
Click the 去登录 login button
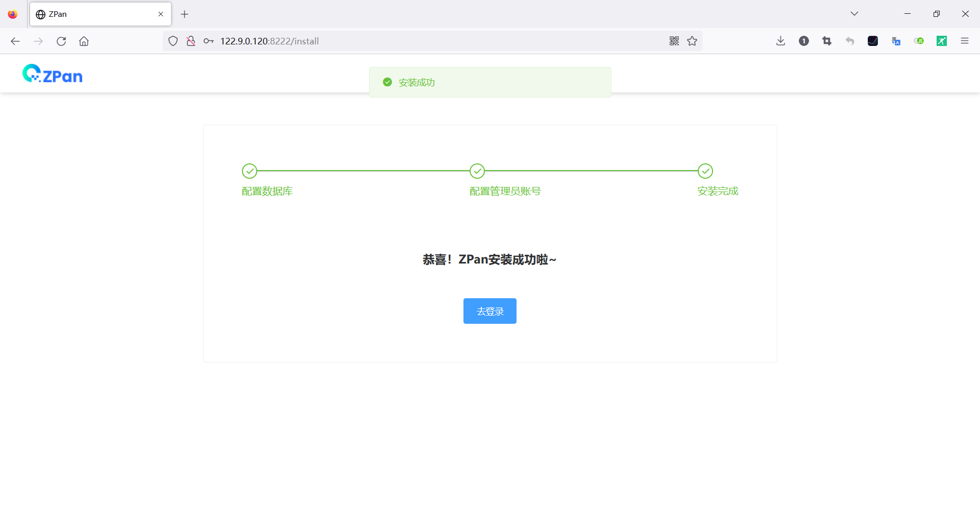pos(489,310)
